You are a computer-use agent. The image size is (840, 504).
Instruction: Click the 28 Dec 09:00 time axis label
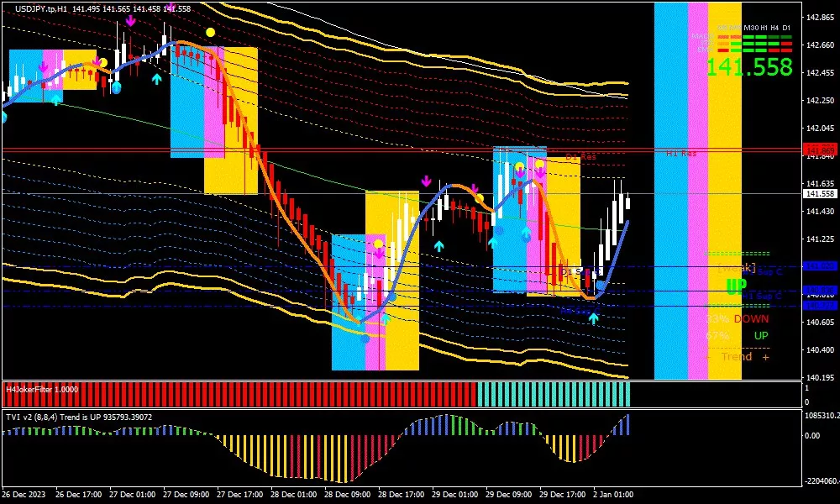click(347, 495)
